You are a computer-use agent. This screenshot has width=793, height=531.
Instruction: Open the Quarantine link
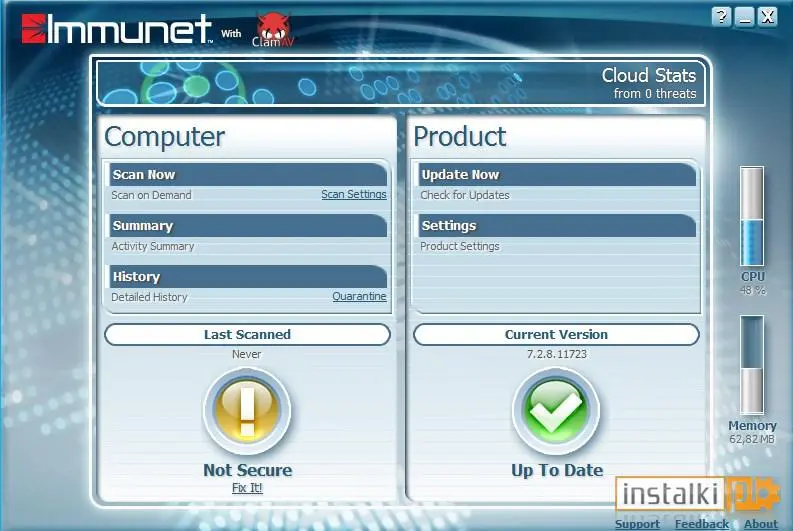coord(359,297)
